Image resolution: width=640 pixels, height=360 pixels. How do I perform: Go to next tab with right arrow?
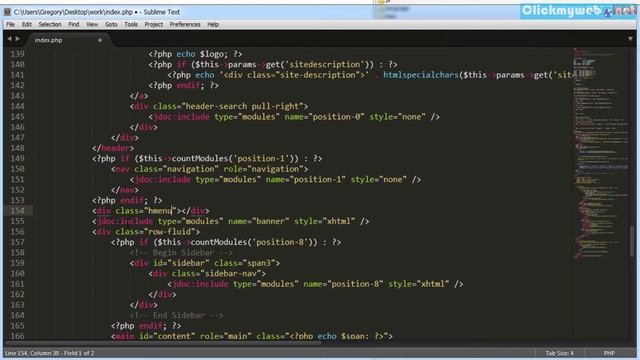point(18,39)
